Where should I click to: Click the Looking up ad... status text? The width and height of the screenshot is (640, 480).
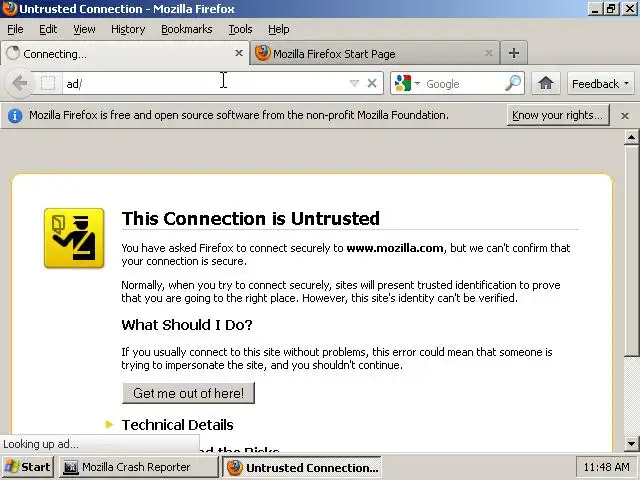[41, 444]
